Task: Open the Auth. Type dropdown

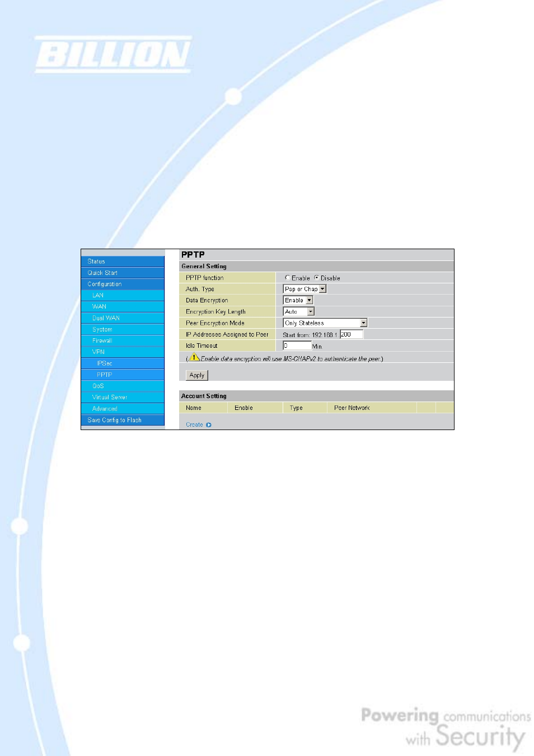Action: click(x=322, y=288)
